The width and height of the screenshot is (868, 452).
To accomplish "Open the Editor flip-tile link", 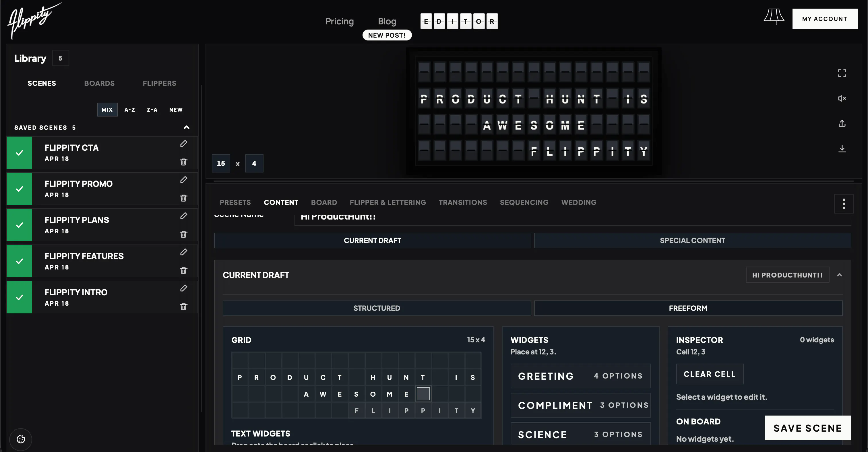I will point(459,21).
